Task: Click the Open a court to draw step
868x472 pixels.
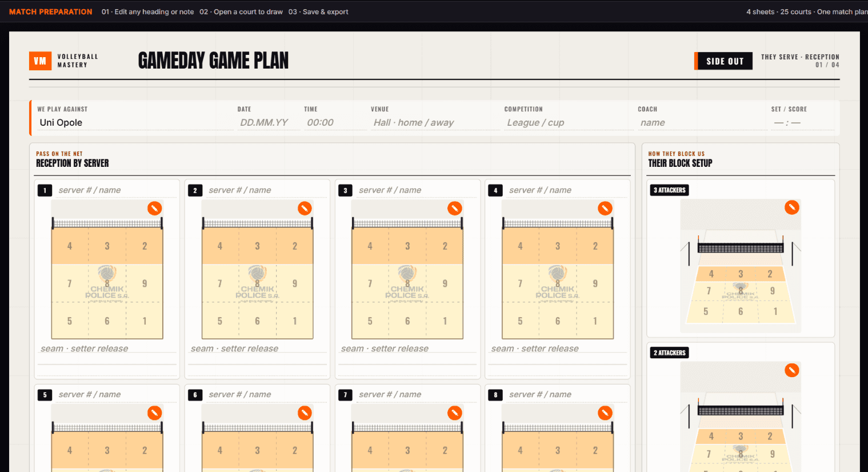Action: (x=241, y=11)
